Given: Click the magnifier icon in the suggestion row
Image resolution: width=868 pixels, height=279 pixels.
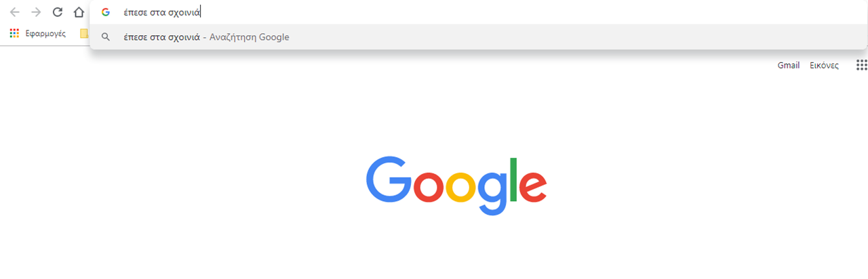Looking at the screenshot, I should (106, 37).
